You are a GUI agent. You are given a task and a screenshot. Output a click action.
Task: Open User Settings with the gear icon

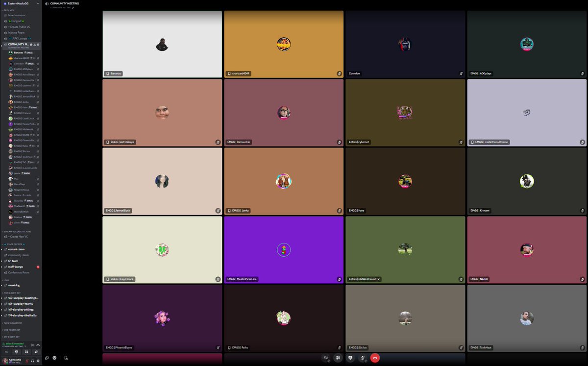[x=38, y=361]
